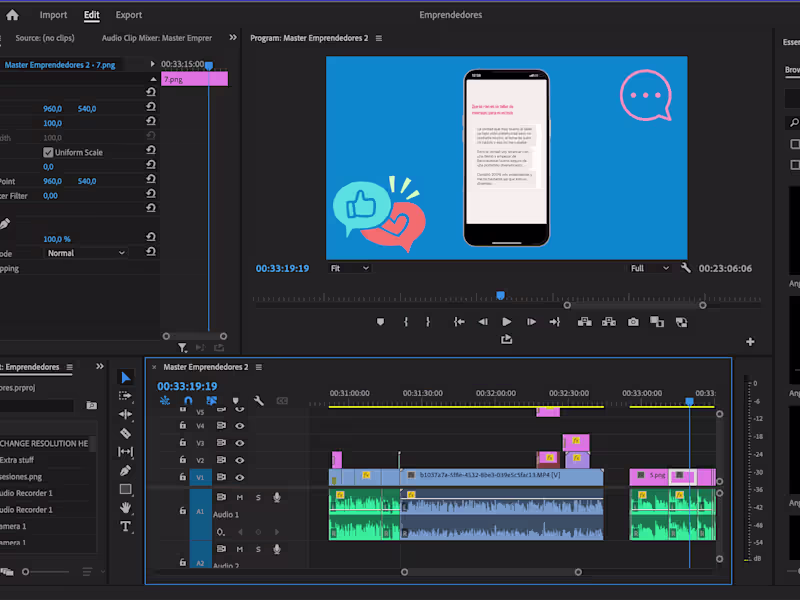This screenshot has width=800, height=600.
Task: Open the Fit zoom dropdown in Program monitor
Action: [x=350, y=269]
